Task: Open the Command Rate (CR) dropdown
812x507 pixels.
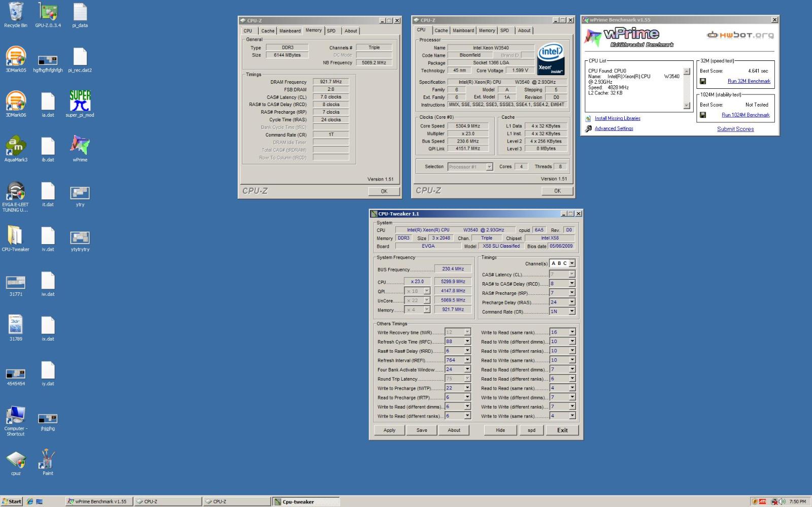Action: [x=572, y=311]
